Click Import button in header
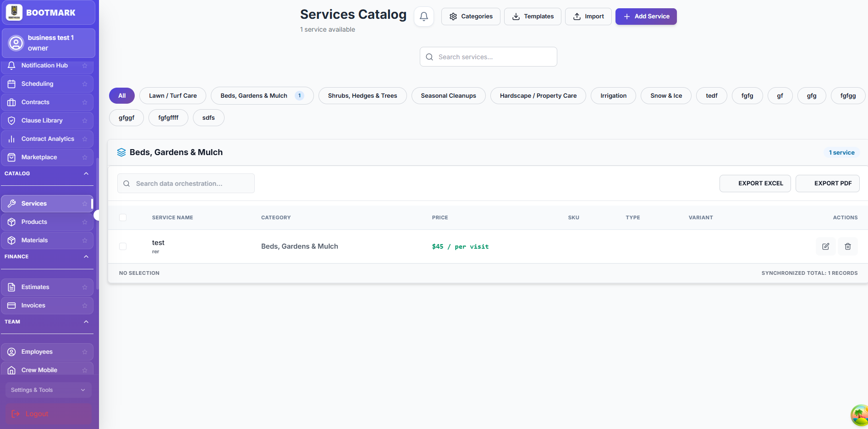This screenshot has height=429, width=868. point(588,17)
